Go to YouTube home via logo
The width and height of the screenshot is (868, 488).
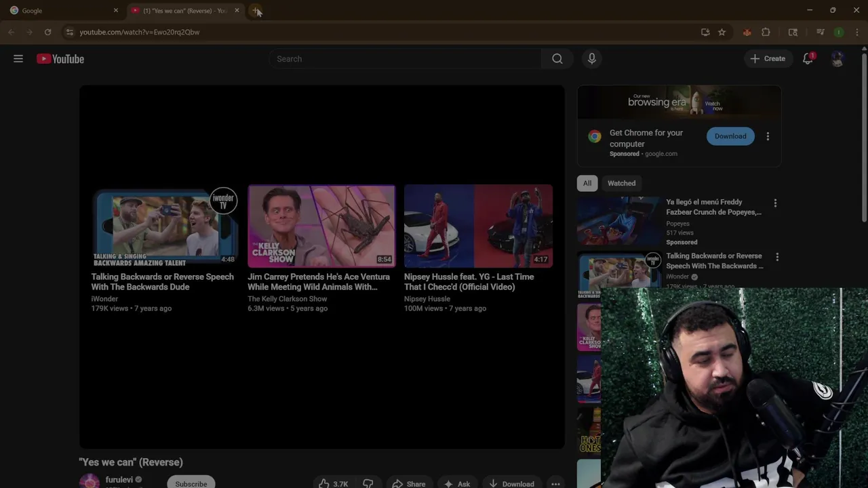[x=60, y=59]
